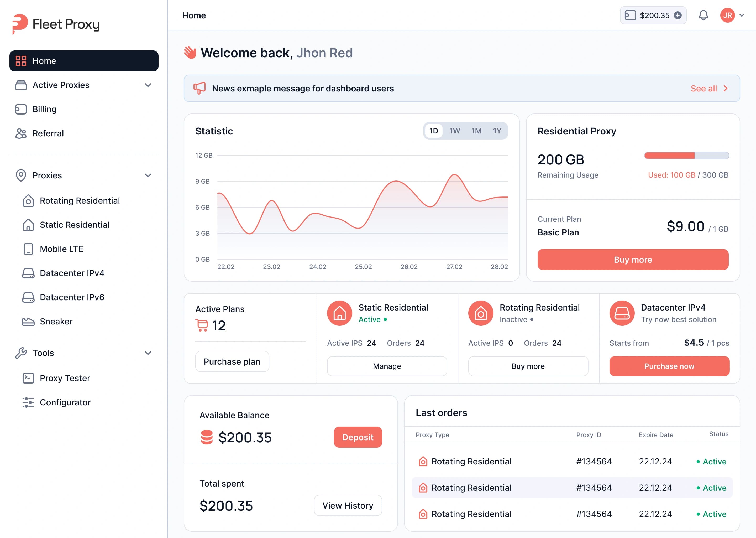Expand the Active Proxies menu chevron

coord(148,85)
